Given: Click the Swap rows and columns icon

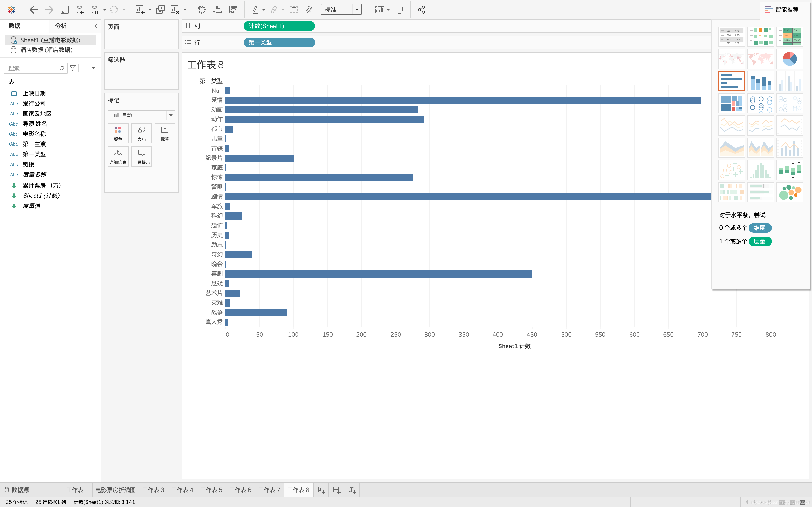Looking at the screenshot, I should click(201, 10).
